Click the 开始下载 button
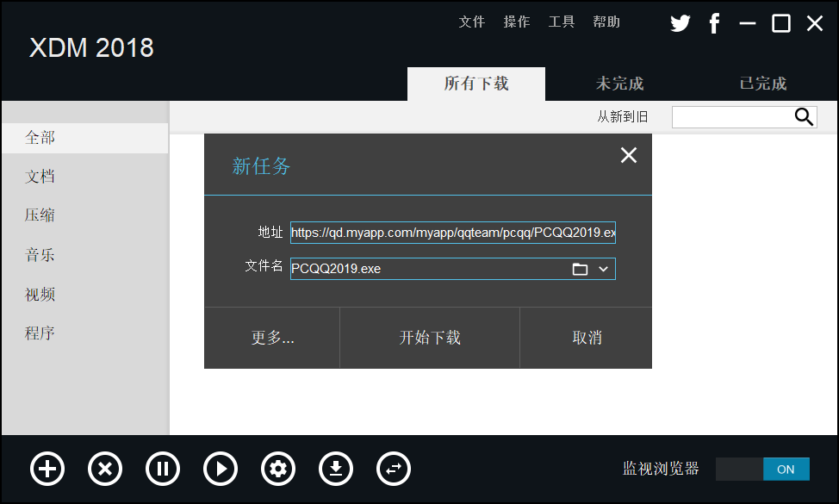 (x=430, y=338)
